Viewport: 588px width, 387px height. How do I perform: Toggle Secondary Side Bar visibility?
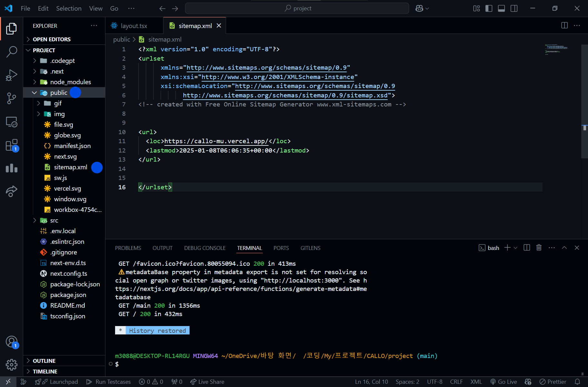(514, 8)
